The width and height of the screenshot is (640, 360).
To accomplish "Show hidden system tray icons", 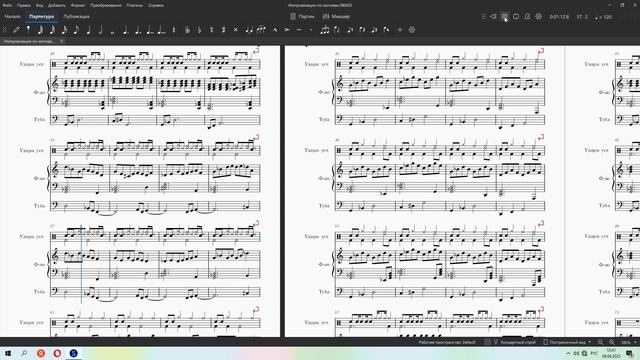I will [568, 353].
